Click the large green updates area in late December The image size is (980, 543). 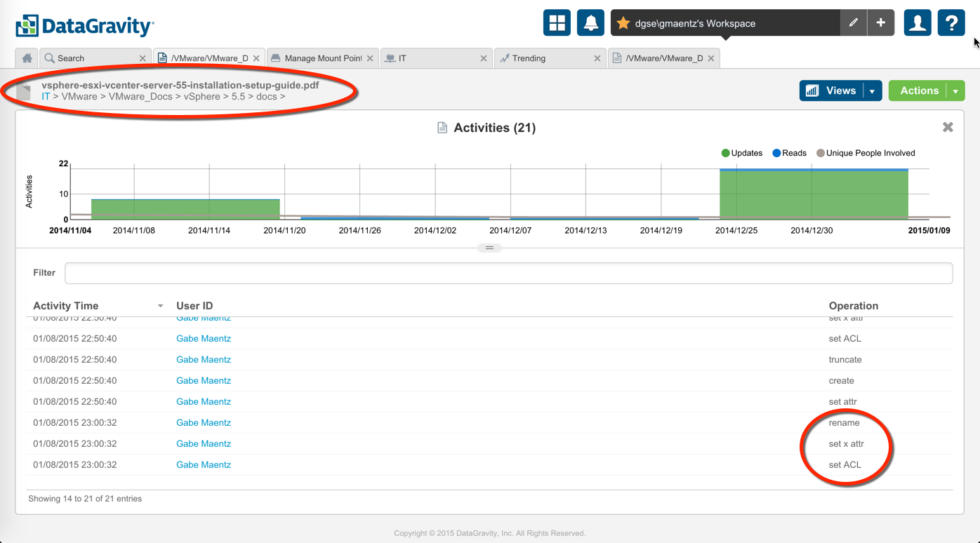coord(814,194)
